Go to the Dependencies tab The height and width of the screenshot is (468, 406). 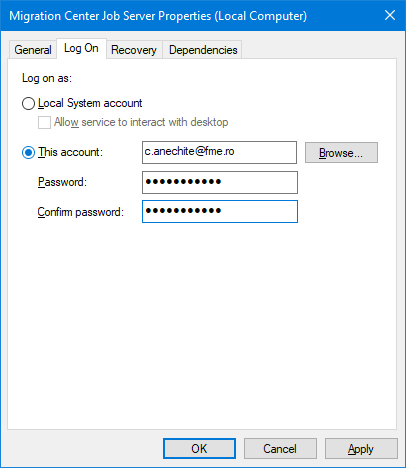[x=203, y=50]
